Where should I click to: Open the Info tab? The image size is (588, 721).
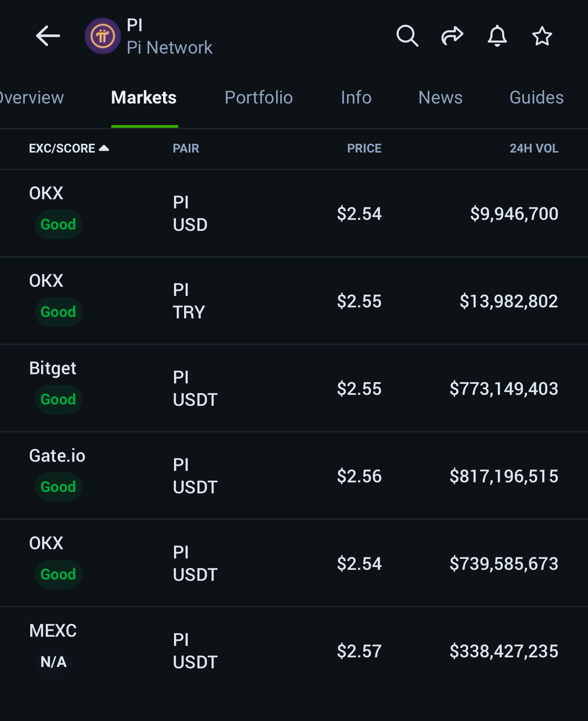click(x=356, y=98)
